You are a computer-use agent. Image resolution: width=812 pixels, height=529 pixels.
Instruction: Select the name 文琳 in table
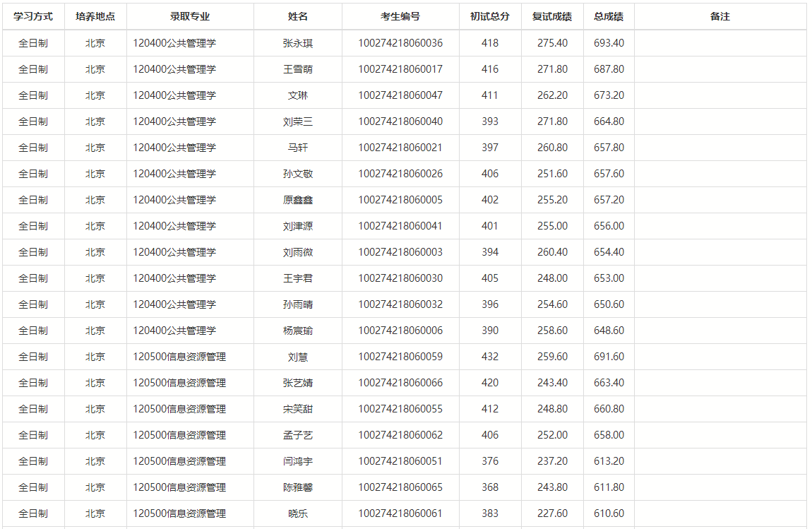tap(298, 95)
